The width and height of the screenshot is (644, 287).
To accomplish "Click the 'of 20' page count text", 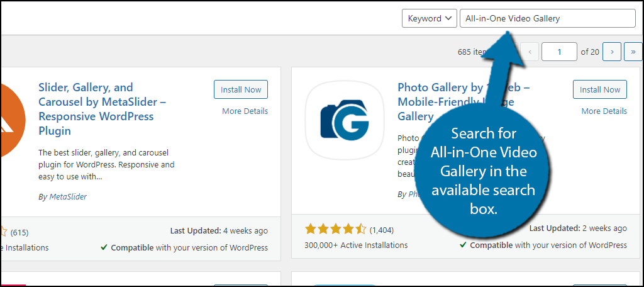I will click(x=590, y=52).
